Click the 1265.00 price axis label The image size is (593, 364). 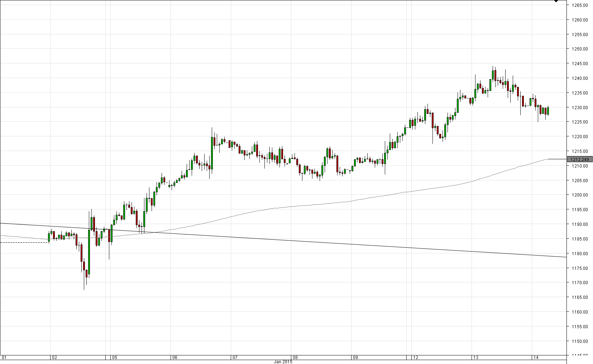pos(580,5)
